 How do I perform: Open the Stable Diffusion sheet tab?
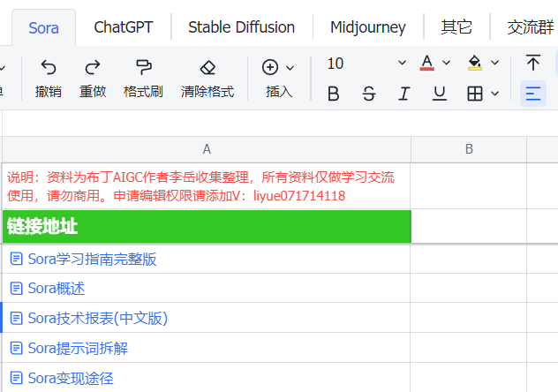coord(241,27)
